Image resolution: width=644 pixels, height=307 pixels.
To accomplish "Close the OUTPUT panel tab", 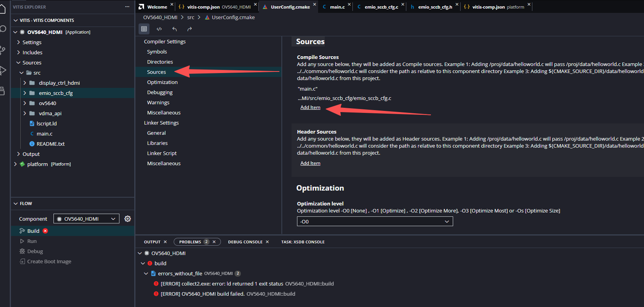I will click(x=165, y=242).
